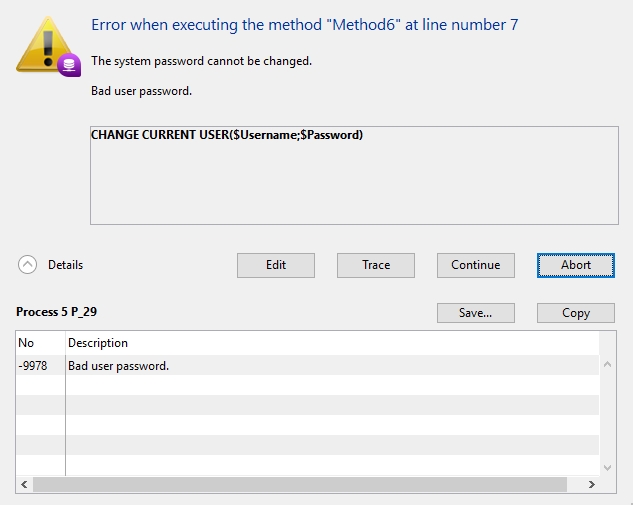Viewport: 633px width, 505px height.
Task: Click Continue to resume method execution
Action: [x=475, y=265]
